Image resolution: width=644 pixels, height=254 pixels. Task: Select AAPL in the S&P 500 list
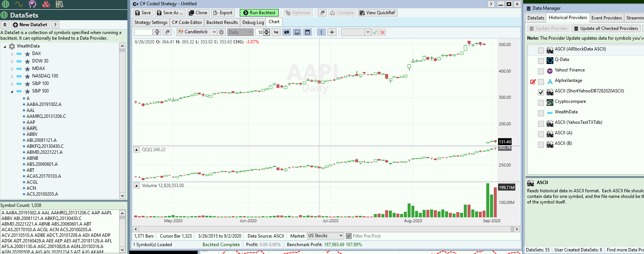coord(32,128)
